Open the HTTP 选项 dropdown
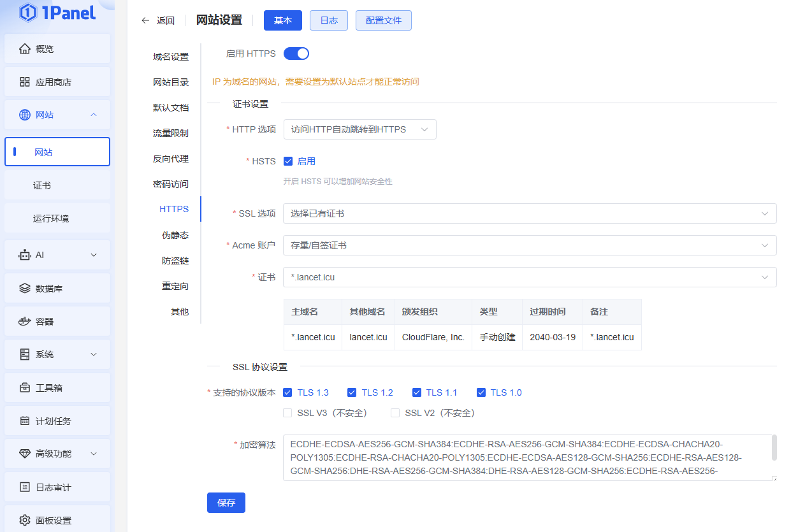The width and height of the screenshot is (805, 532). click(x=359, y=129)
